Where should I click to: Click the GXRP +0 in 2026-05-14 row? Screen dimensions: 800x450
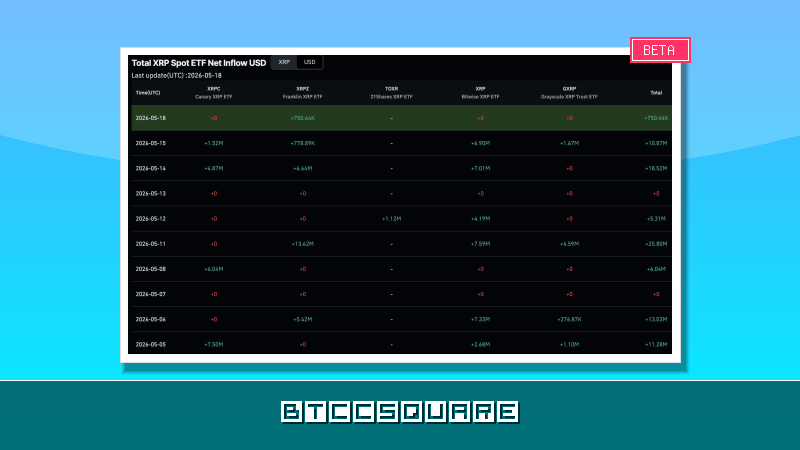(569, 168)
